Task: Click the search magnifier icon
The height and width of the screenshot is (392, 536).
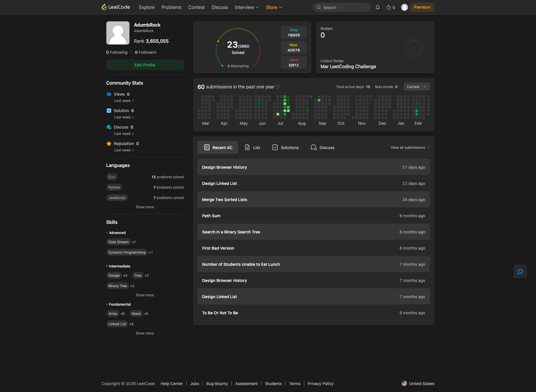Action: [x=319, y=8]
